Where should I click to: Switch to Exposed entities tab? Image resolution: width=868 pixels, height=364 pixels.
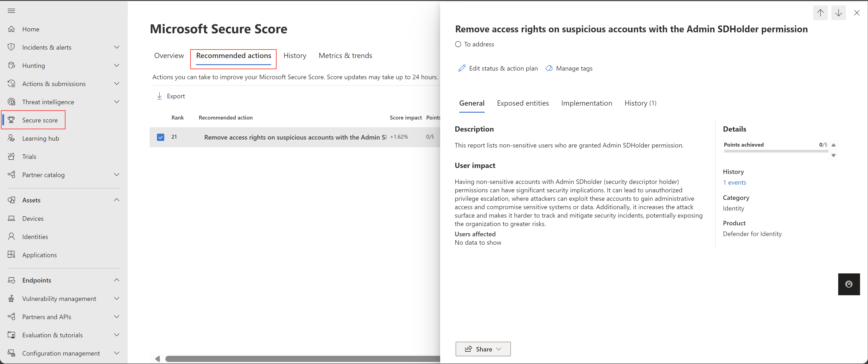(523, 103)
